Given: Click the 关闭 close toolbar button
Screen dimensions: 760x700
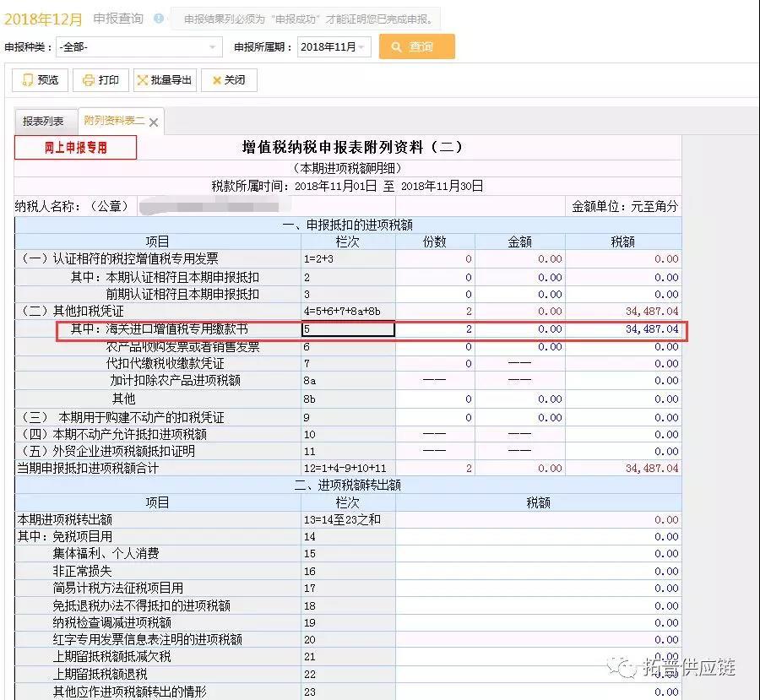Looking at the screenshot, I should [x=229, y=80].
